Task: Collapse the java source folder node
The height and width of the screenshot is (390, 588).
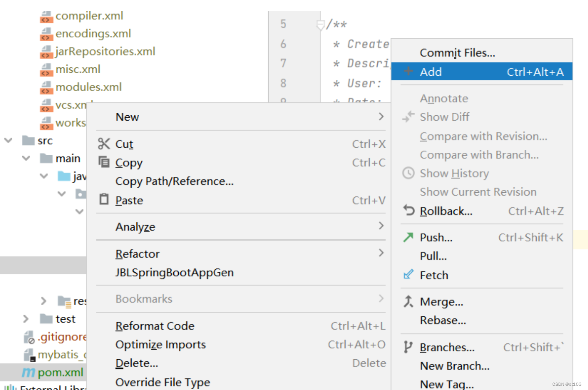Action: click(44, 176)
